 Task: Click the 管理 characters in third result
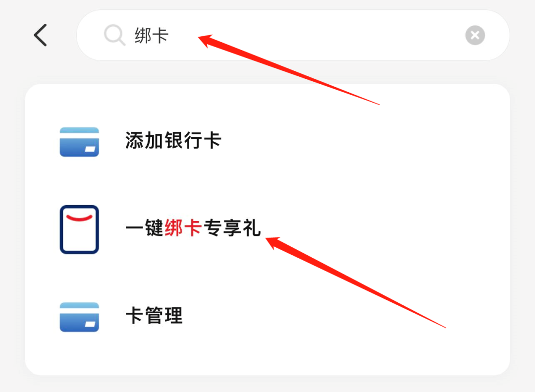164,316
